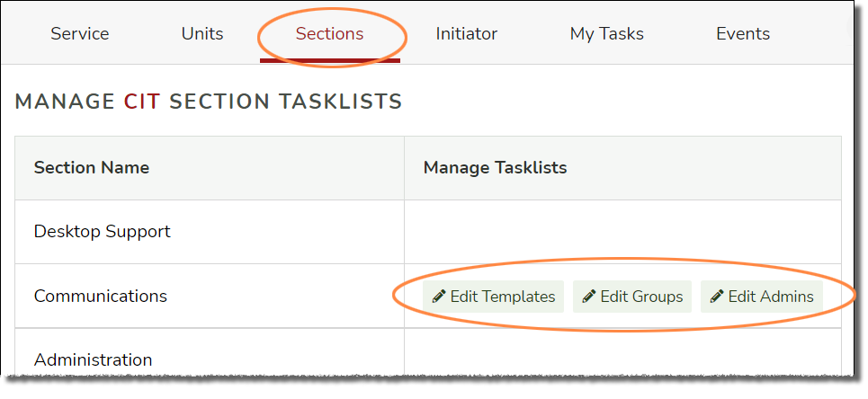Click the pencil icon on Edit Templates
This screenshot has height=399, width=868.
439,297
